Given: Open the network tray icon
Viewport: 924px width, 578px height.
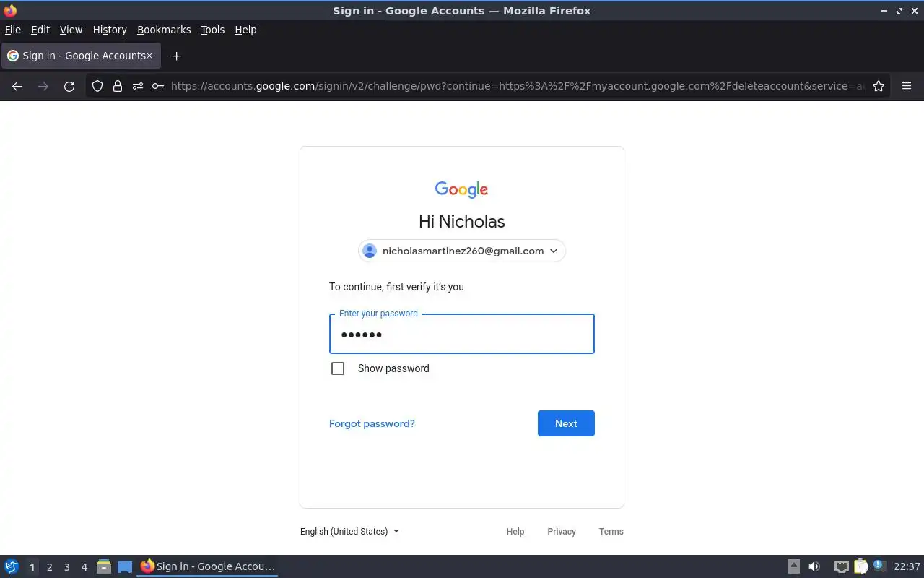Looking at the screenshot, I should 841,566.
